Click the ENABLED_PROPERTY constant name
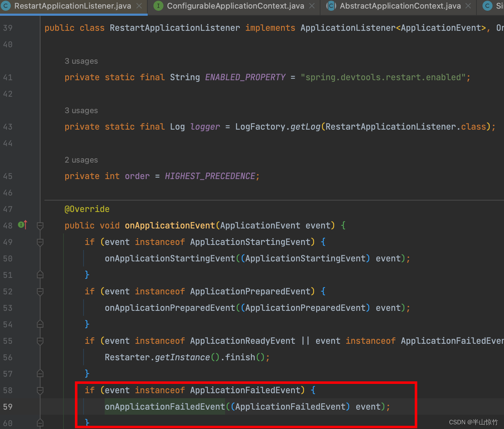This screenshot has width=504, height=429. coord(245,77)
